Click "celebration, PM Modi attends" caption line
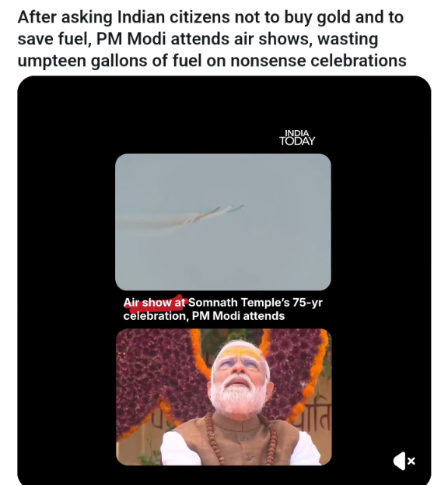Image resolution: width=448 pixels, height=485 pixels. (x=204, y=316)
